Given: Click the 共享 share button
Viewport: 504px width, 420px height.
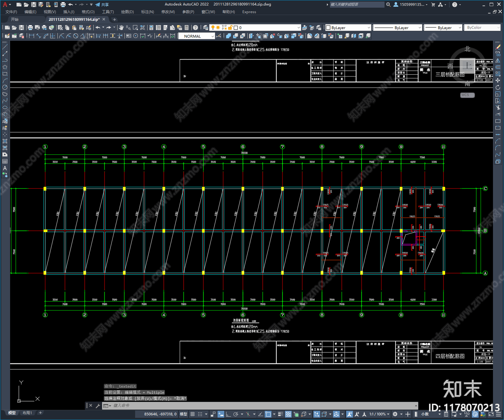Looking at the screenshot, I should tap(102, 4).
